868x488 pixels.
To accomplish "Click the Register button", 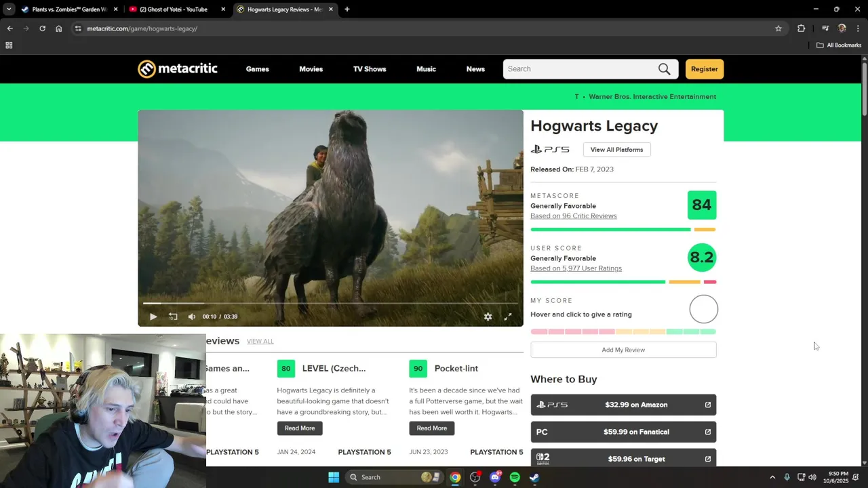I will click(x=705, y=69).
